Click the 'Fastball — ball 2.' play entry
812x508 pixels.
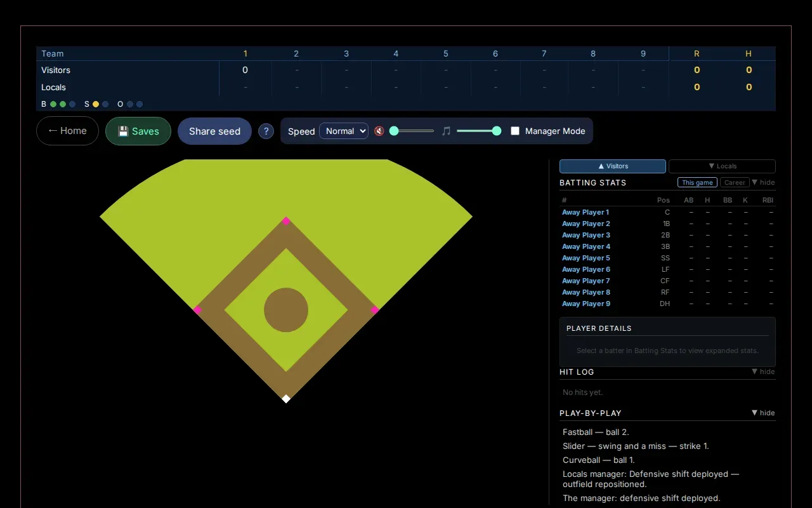596,432
